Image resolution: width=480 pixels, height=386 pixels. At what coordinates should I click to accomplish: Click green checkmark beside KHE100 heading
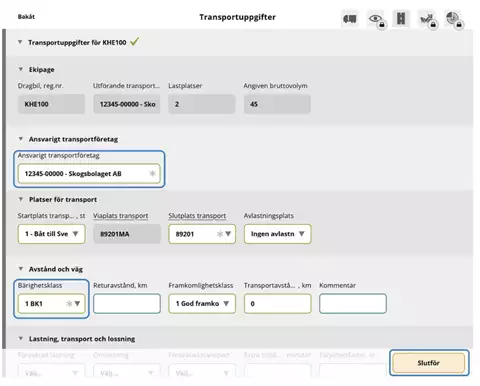tap(135, 42)
